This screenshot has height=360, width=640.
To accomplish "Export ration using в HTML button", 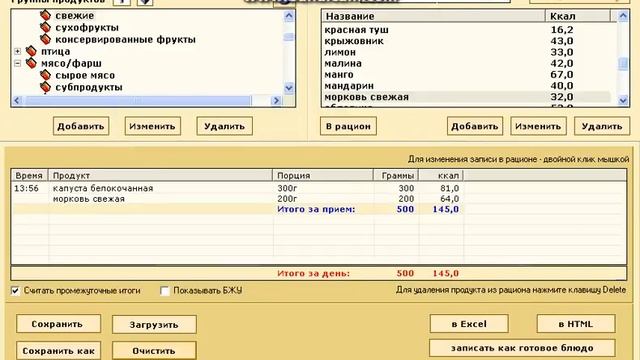I will (x=576, y=324).
